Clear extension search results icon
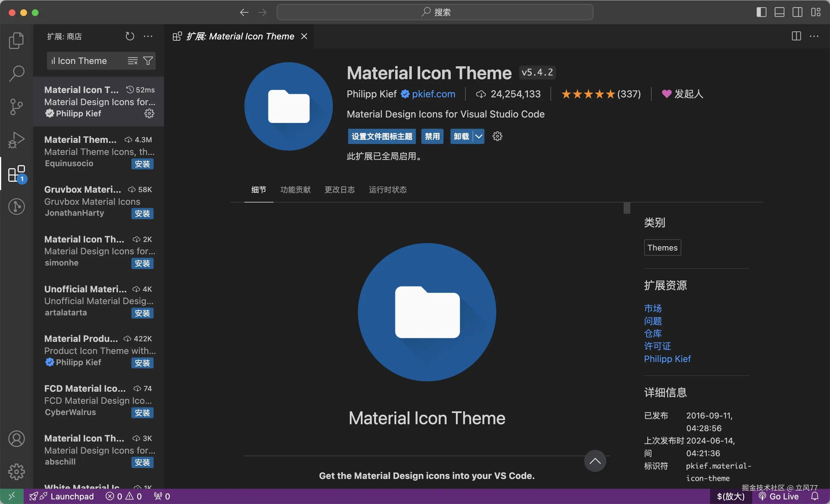This screenshot has height=504, width=830. click(x=132, y=60)
